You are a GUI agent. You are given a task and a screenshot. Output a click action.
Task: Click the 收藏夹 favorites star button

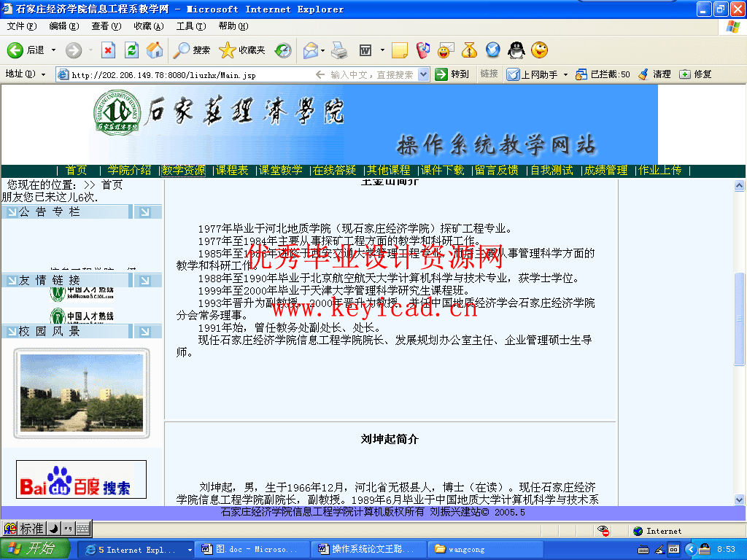(242, 50)
